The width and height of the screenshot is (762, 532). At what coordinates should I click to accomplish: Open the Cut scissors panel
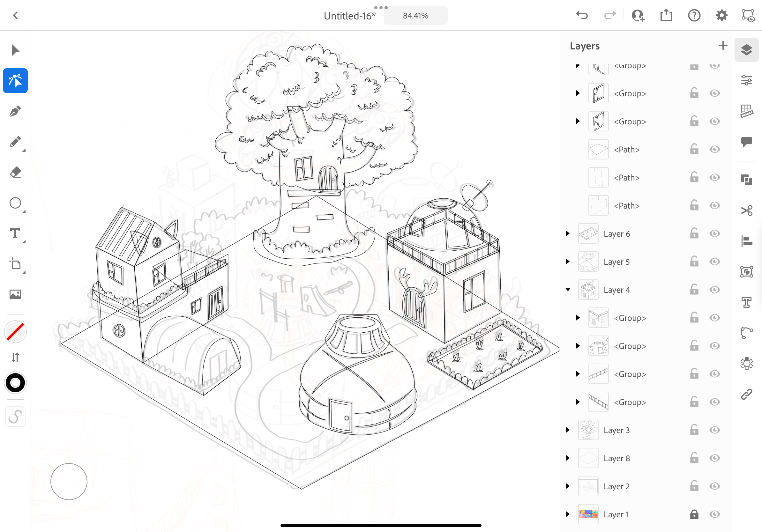746,210
